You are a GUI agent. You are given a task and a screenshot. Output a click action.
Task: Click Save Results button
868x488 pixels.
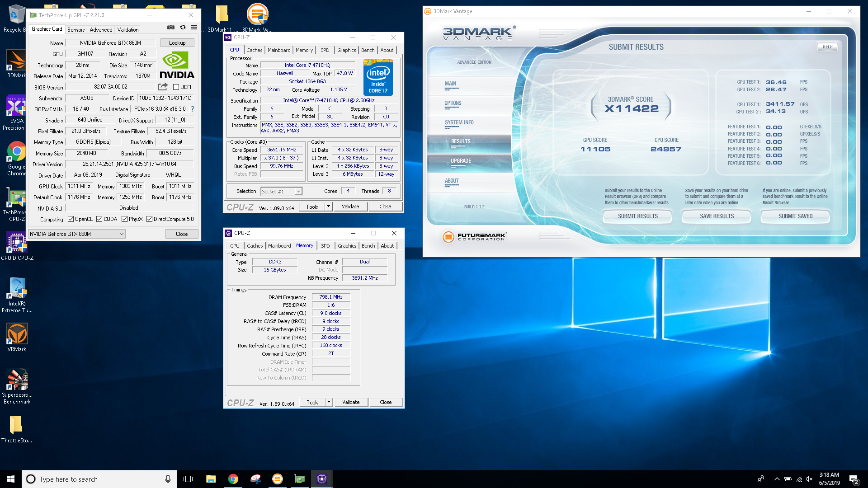point(717,216)
